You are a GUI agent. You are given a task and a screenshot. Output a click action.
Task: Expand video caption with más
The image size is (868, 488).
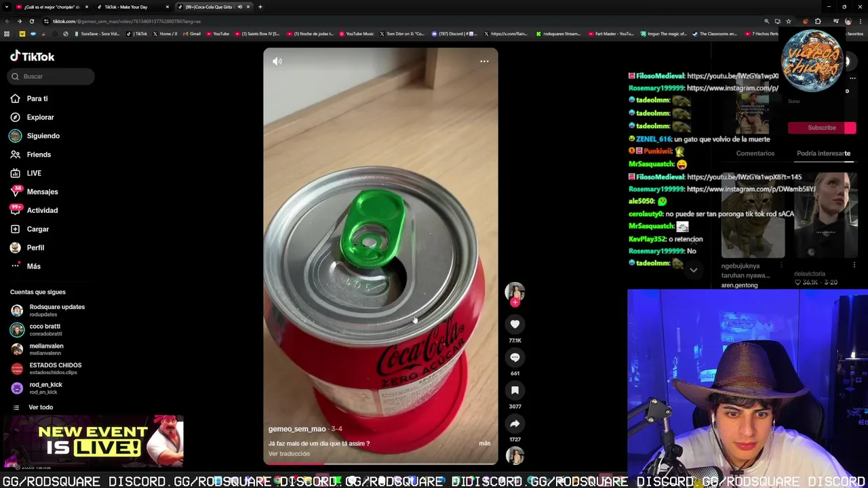point(484,443)
